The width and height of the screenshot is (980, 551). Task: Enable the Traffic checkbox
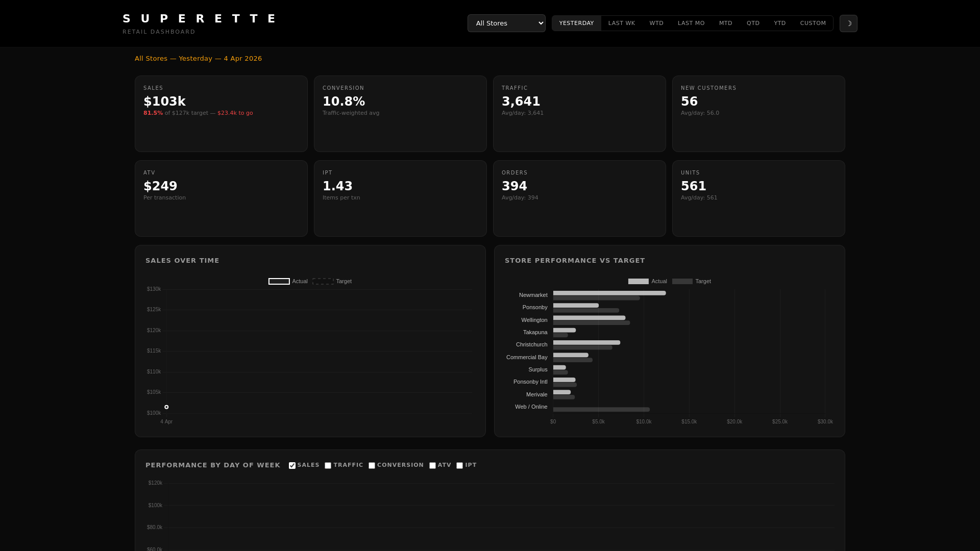tap(328, 466)
